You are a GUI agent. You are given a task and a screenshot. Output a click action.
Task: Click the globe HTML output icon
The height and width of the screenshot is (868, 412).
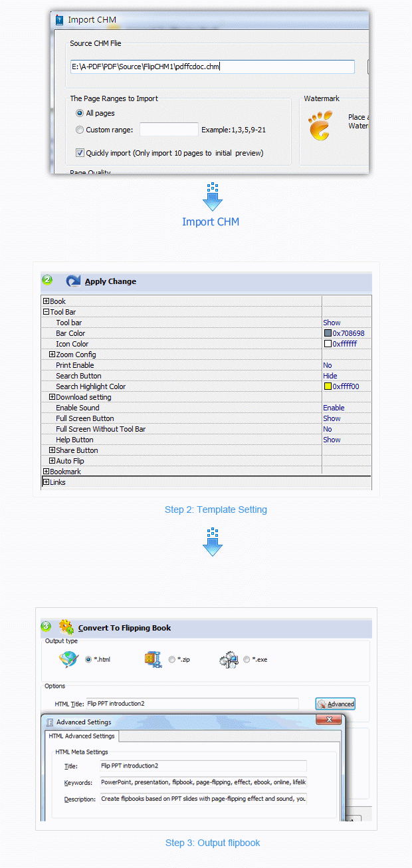(69, 659)
